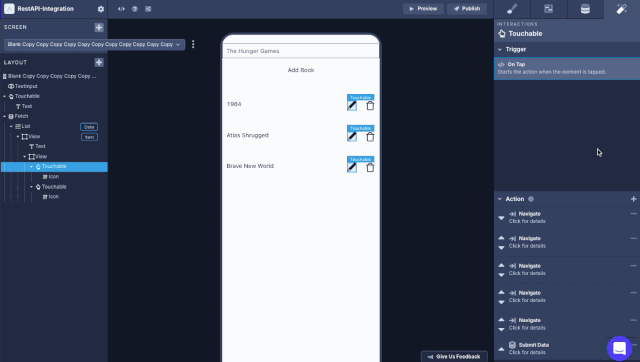The width and height of the screenshot is (640, 362).
Task: Click the info icon next to Action heading
Action: (x=531, y=199)
